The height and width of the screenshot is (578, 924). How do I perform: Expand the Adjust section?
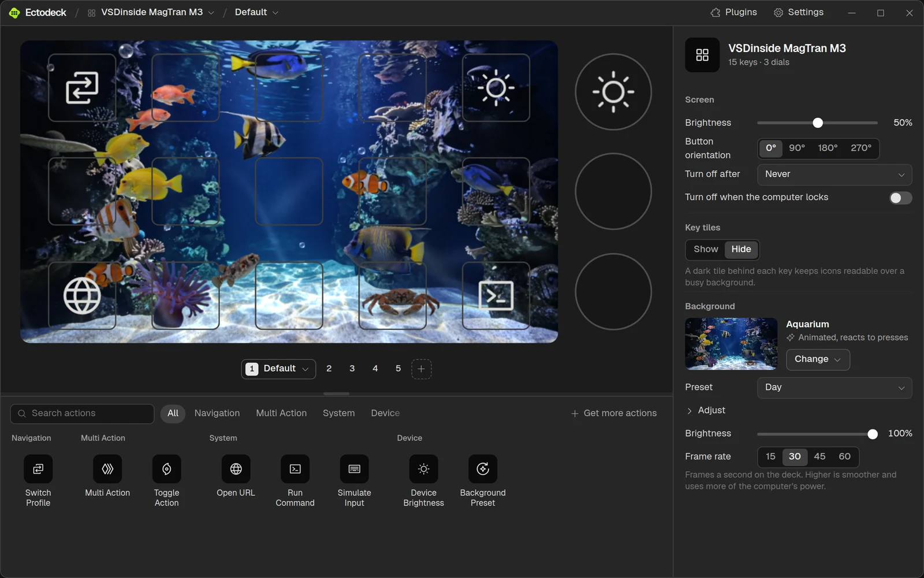click(x=706, y=410)
